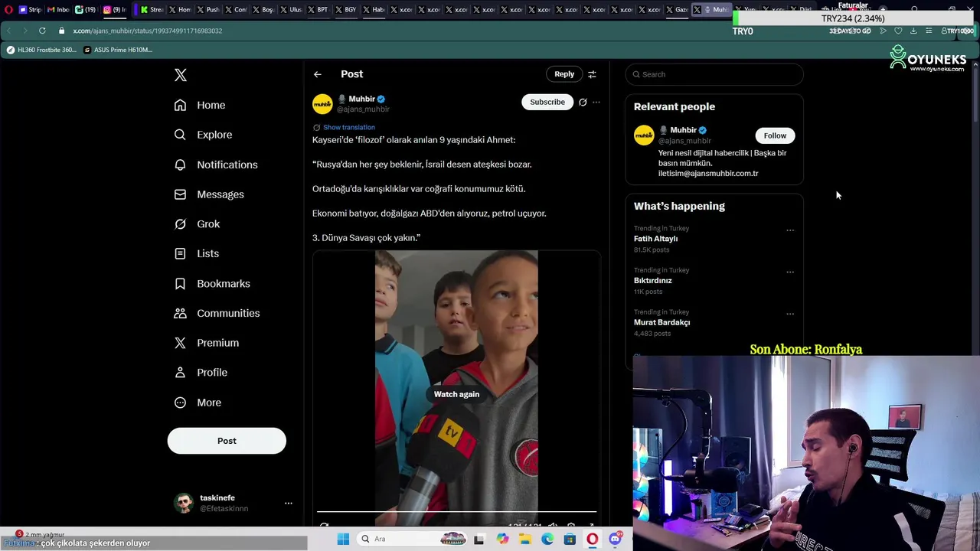Go back using the Post header arrow
The width and height of the screenshot is (980, 551).
(317, 74)
